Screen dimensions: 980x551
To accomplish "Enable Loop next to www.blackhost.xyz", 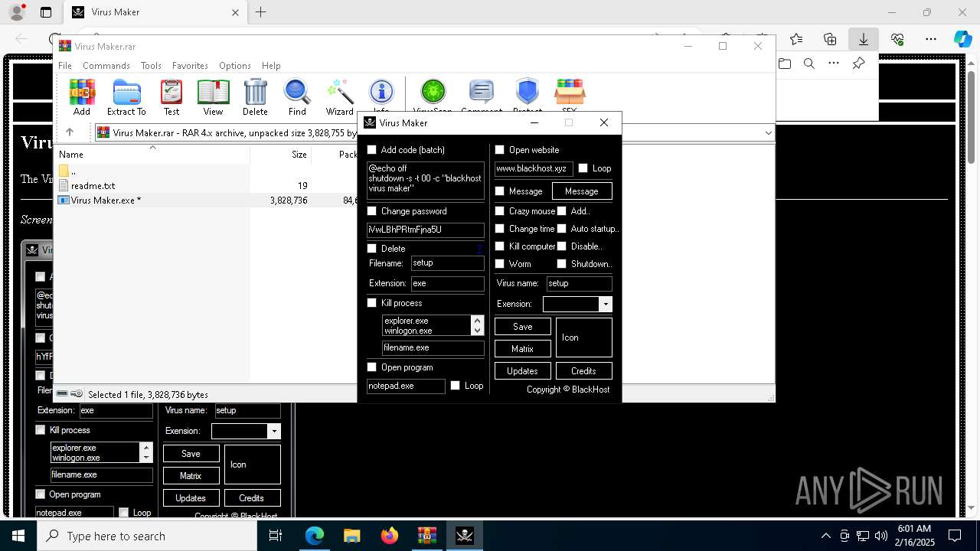I will click(x=583, y=168).
